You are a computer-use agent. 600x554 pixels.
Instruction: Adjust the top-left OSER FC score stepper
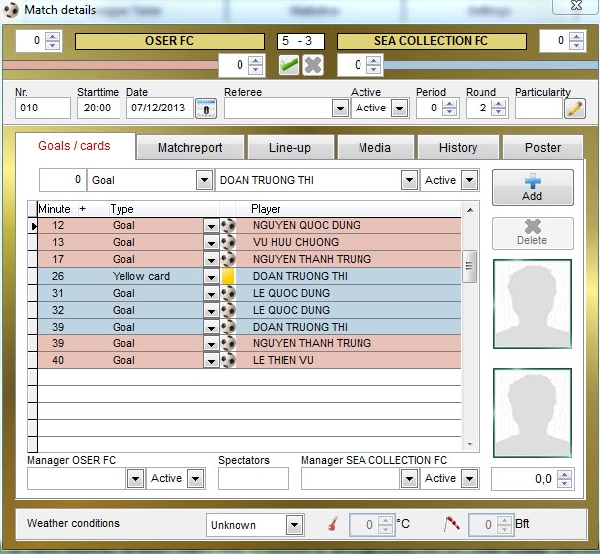52,41
